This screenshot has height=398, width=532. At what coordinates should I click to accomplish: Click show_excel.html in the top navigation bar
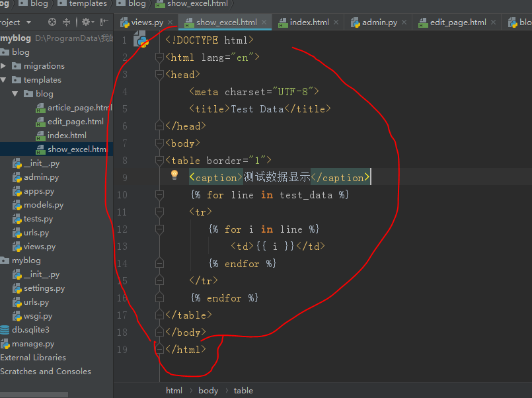coord(198,4)
